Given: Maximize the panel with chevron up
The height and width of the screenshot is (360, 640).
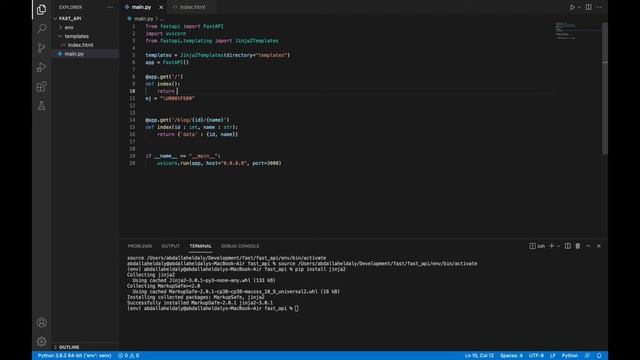Looking at the screenshot, I should point(588,246).
